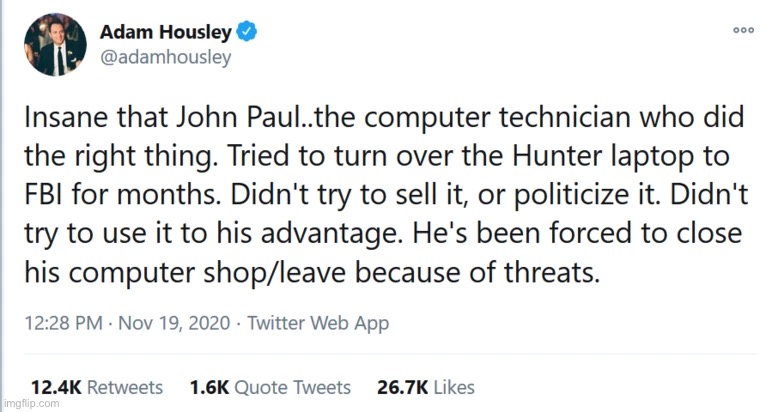View the 1.6K Quote Tweets list
Image resolution: width=760 pixels, height=412 pixels.
tap(269, 387)
